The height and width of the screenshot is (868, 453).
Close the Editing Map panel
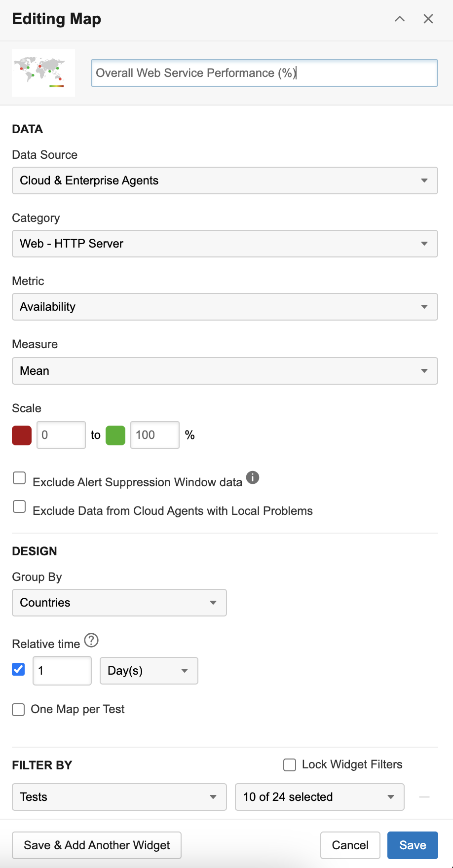point(428,19)
